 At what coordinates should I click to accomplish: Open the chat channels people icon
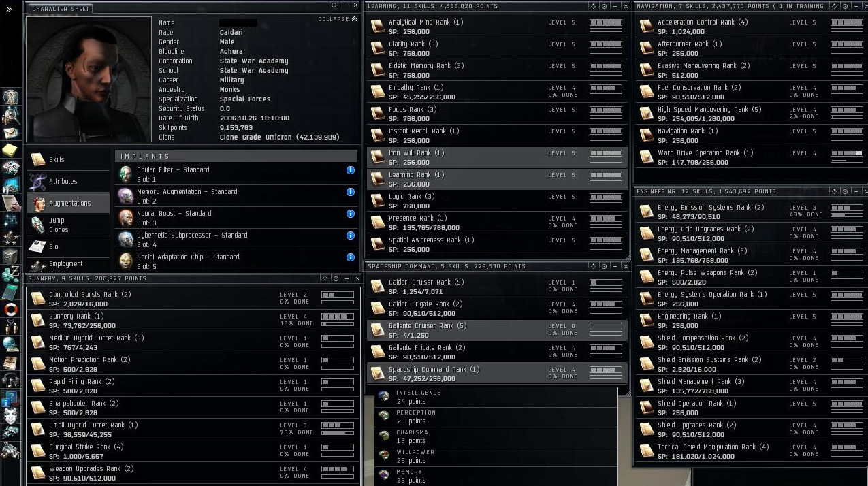11,325
